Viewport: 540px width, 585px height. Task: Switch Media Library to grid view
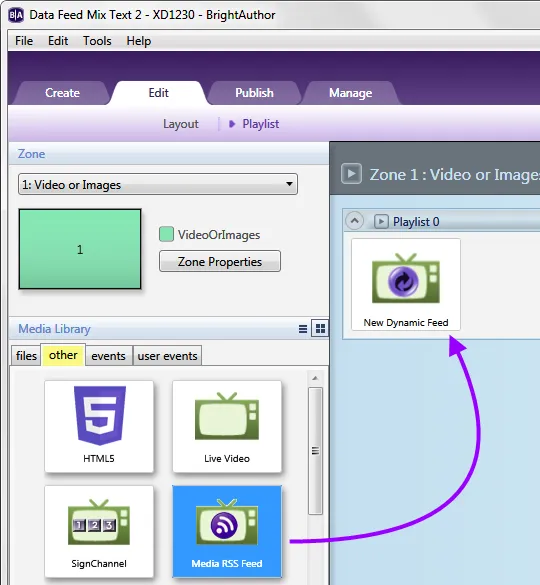320,329
